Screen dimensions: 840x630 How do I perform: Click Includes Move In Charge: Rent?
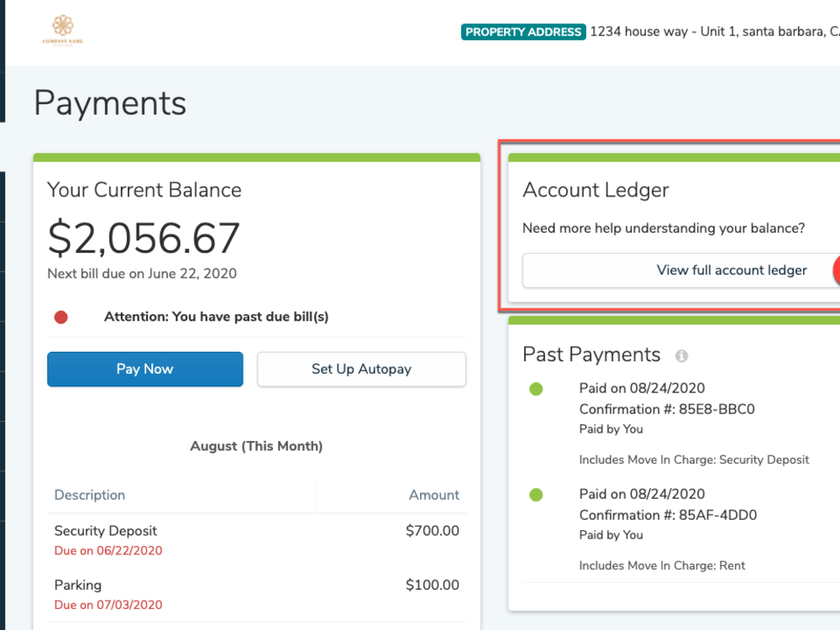click(x=662, y=565)
